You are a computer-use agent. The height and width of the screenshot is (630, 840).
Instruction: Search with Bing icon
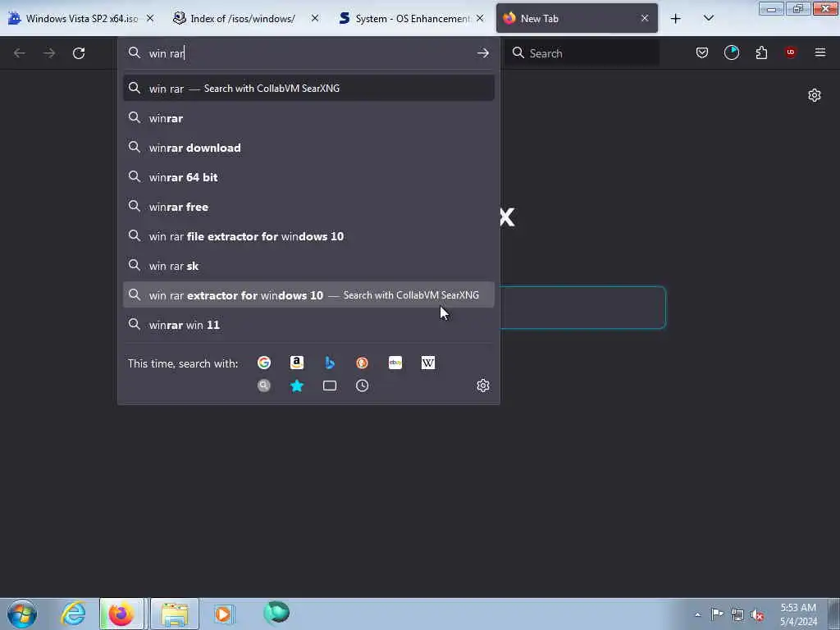coord(330,363)
